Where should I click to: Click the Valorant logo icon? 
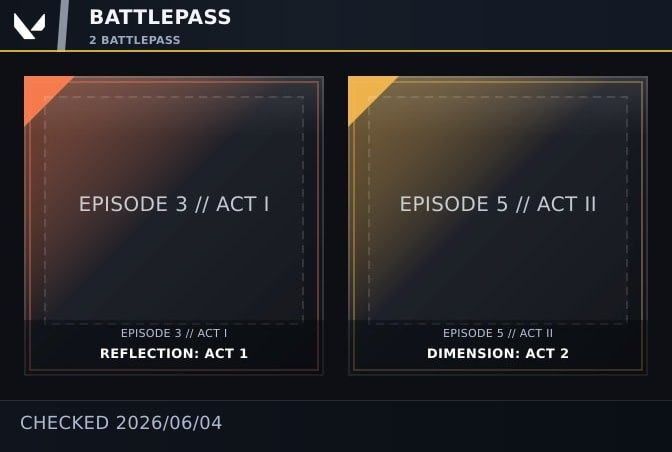(x=29, y=26)
